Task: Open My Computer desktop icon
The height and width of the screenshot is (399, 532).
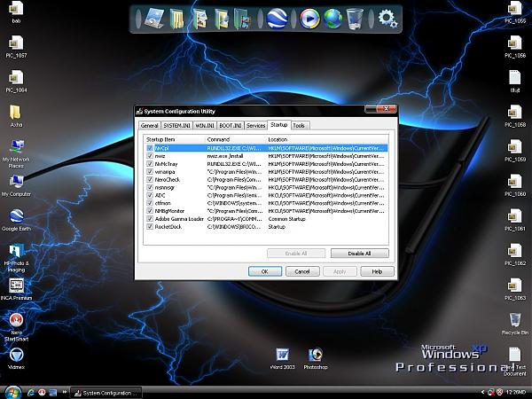Action: 16,185
